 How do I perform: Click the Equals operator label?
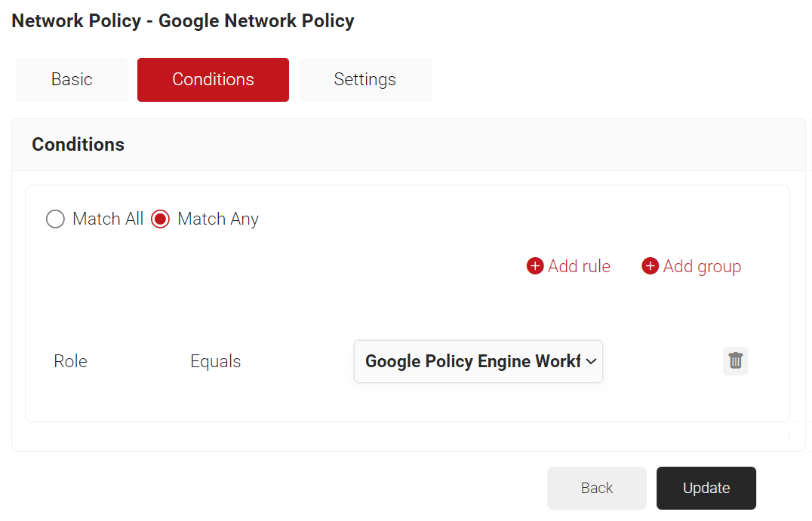(215, 361)
